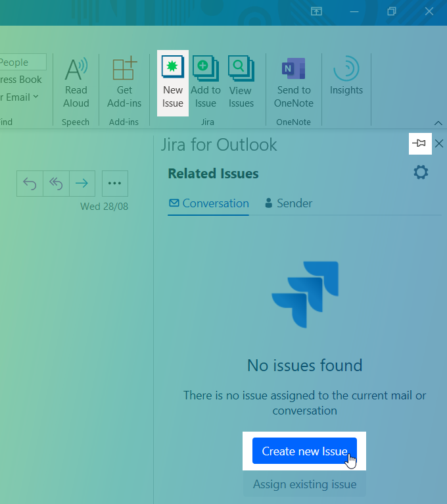The height and width of the screenshot is (504, 447).
Task: Click the Create new Issue button
Action: (x=304, y=451)
